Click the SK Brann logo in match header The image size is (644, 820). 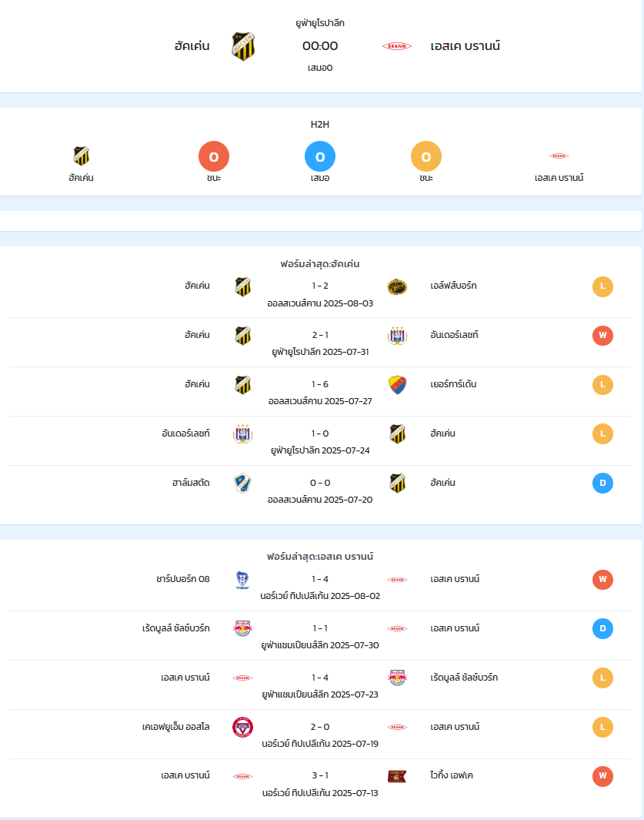pos(397,46)
